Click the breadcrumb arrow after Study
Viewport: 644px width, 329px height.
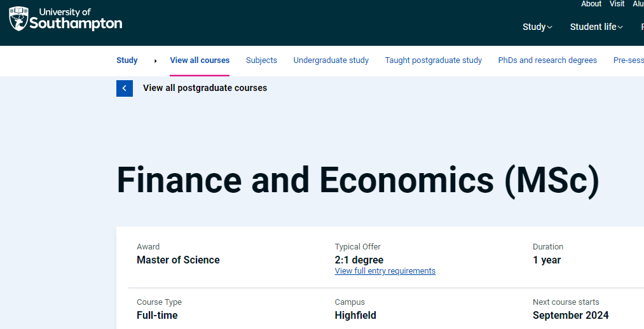pyautogui.click(x=155, y=61)
